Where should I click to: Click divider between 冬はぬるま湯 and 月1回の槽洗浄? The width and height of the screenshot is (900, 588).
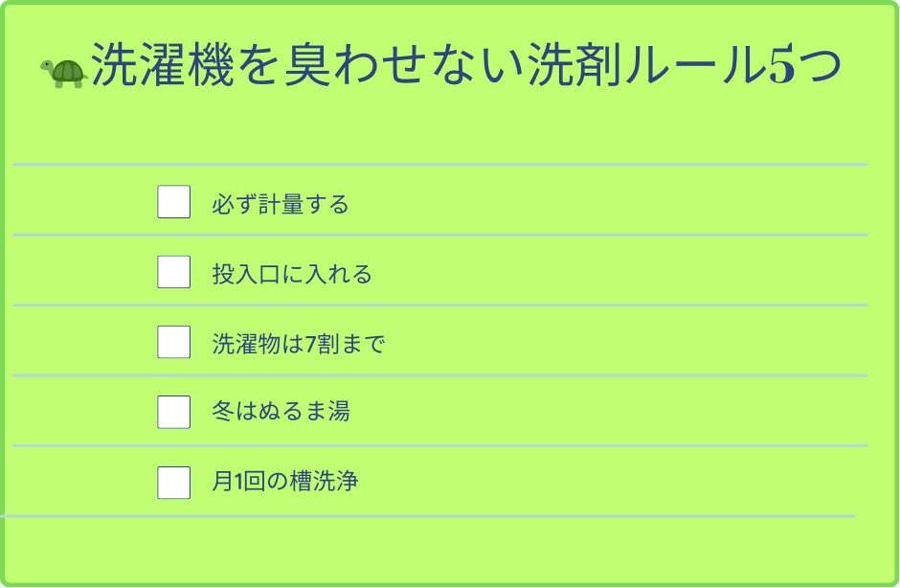[x=440, y=445]
